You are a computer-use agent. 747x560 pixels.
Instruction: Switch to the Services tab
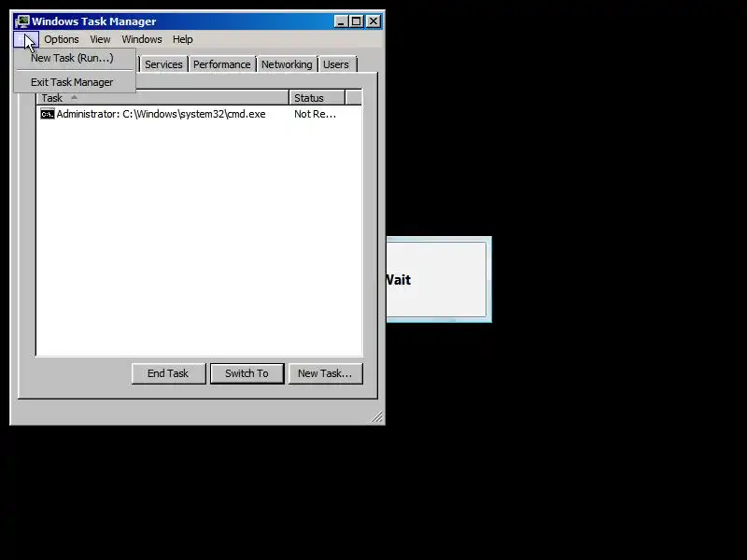click(163, 64)
